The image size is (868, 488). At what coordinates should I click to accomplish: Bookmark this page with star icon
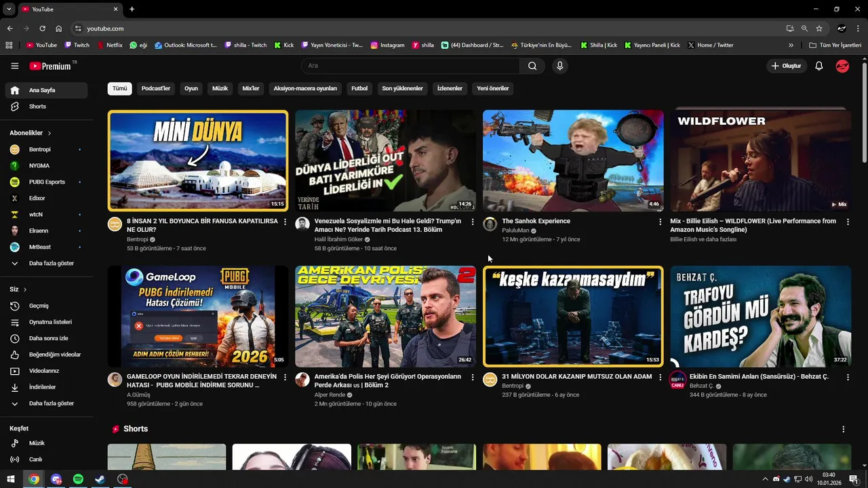pos(819,28)
